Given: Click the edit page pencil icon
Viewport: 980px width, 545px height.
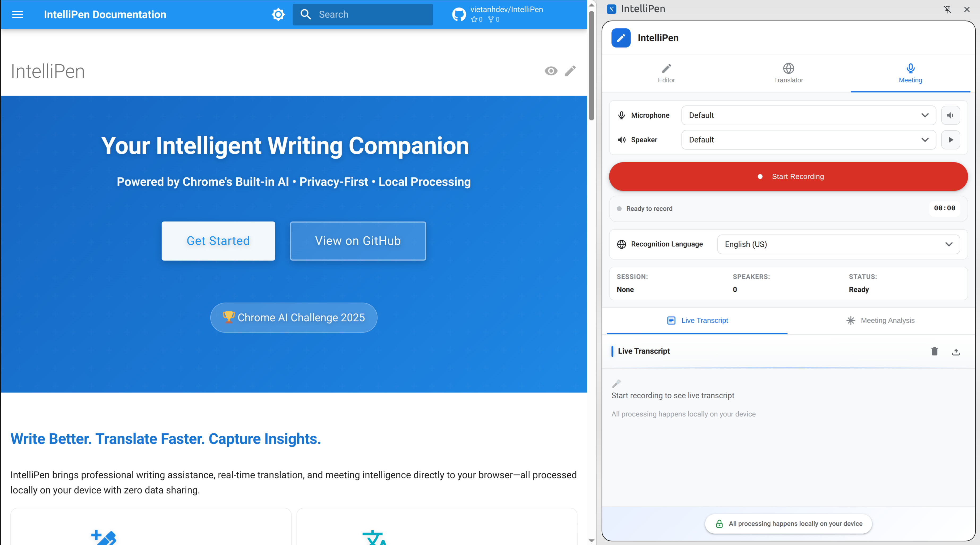Looking at the screenshot, I should pyautogui.click(x=570, y=71).
